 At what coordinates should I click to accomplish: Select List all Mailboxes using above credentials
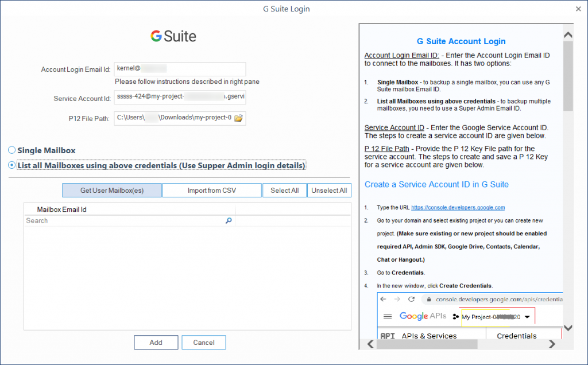point(11,165)
